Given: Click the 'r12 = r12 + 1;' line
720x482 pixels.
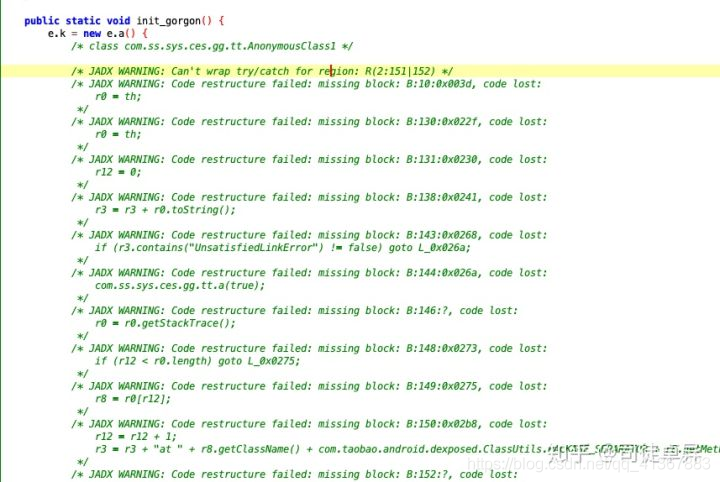Looking at the screenshot, I should tap(135, 437).
